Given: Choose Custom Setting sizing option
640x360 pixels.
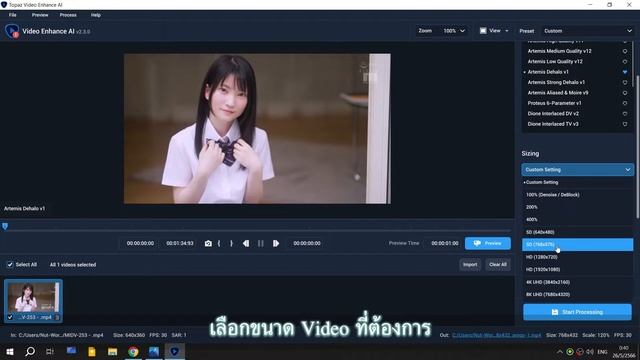Looking at the screenshot, I should pos(578,182).
